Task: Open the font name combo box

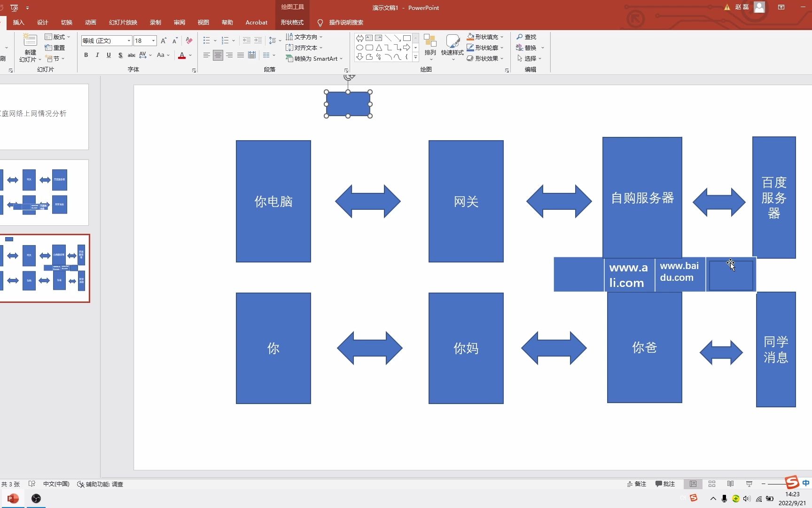Action: pos(106,41)
